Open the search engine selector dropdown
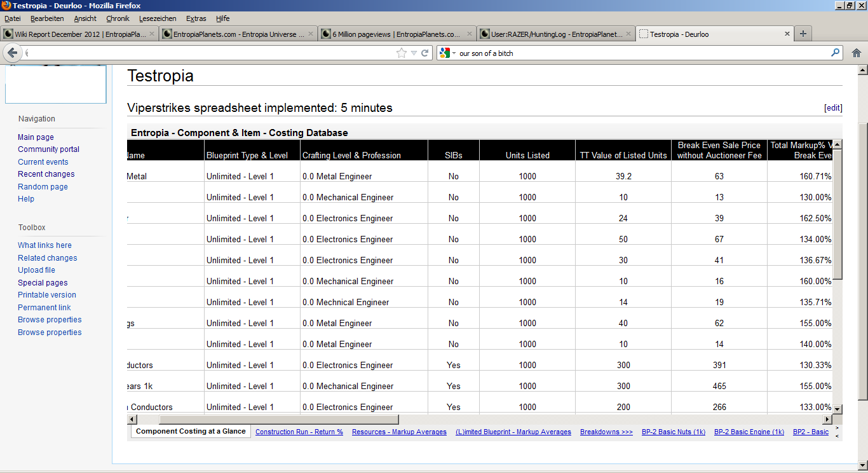 (447, 53)
